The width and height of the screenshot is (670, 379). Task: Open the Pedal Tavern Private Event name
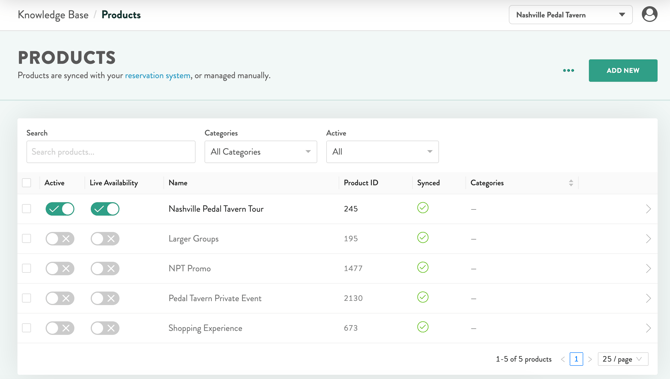pos(215,298)
